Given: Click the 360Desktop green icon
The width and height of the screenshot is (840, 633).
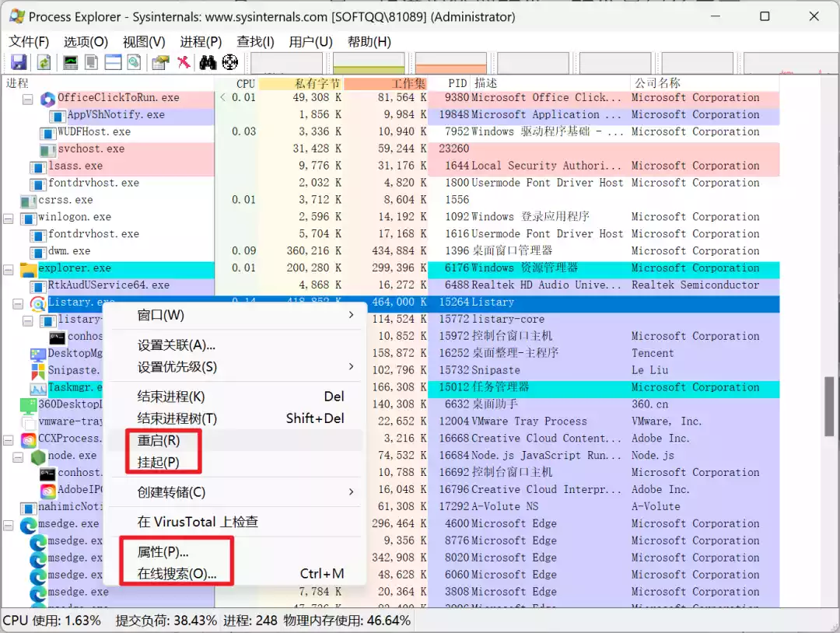Looking at the screenshot, I should [x=28, y=405].
